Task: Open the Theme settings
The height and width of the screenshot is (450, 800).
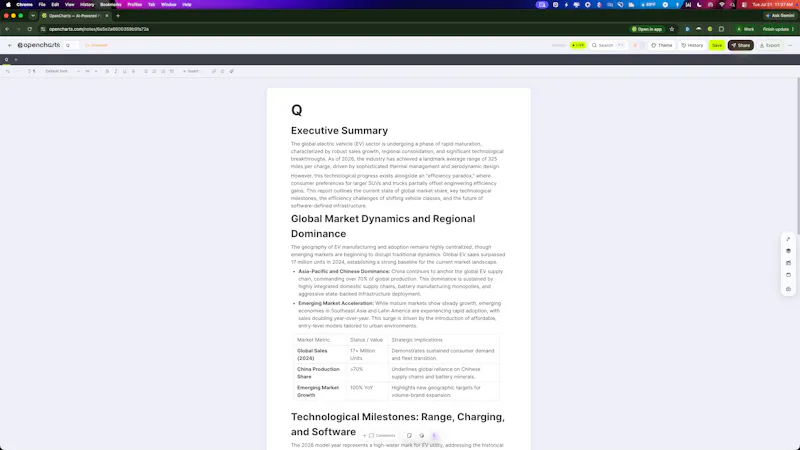Action: click(x=662, y=45)
